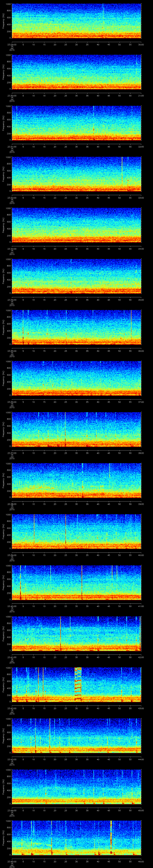The width and height of the screenshot is (153, 868).
Task: Click the 23:29:00 start time label
Action: point(12,44)
